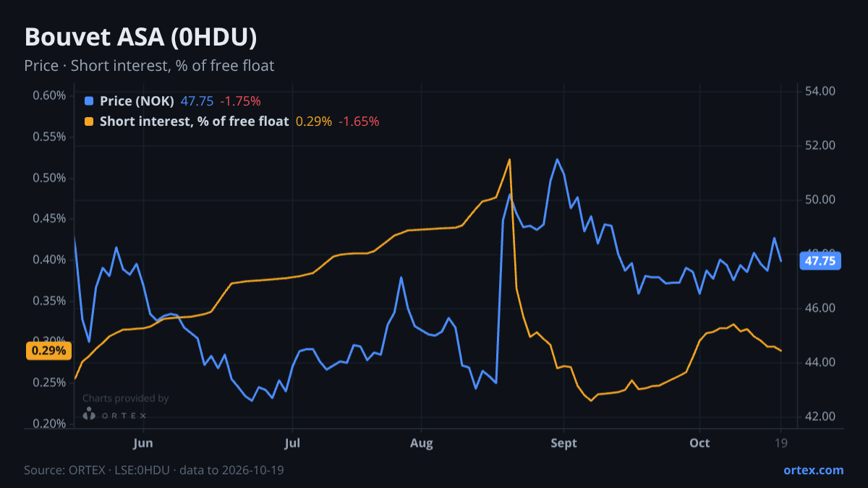The height and width of the screenshot is (488, 868).
Task: Click the 50.00 right axis label
Action: coord(821,200)
